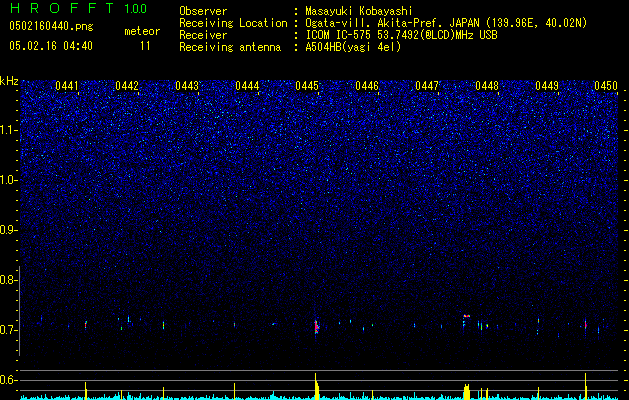
Task: Click the 'Receiving Location' field label
Action: [233, 23]
